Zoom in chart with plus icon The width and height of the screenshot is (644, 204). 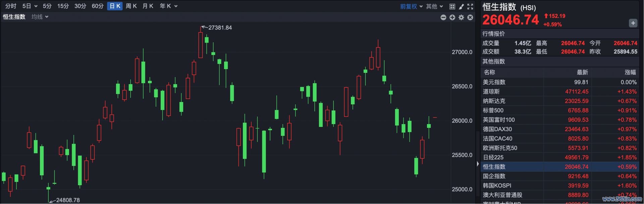point(452,17)
